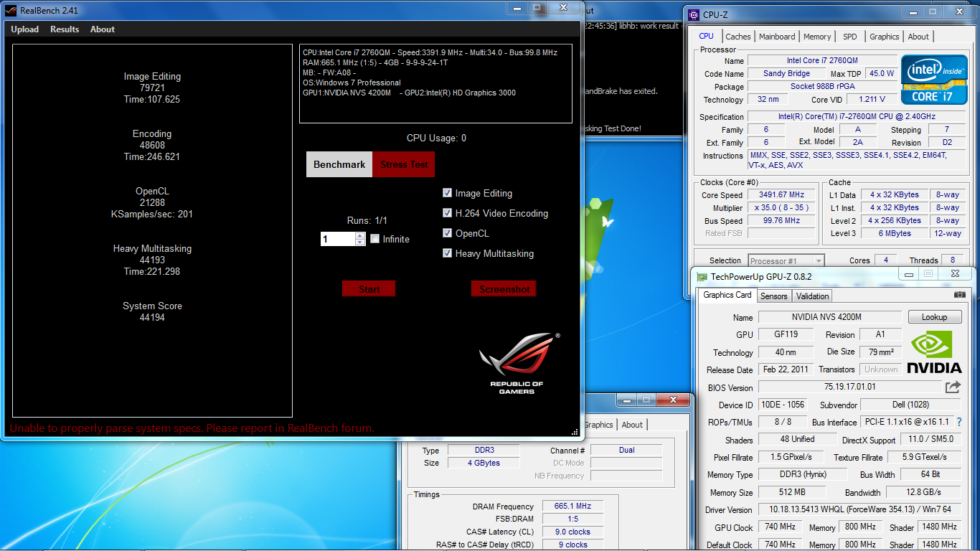This screenshot has width=980, height=551.
Task: Click the Multiplier value x 35.0
Action: point(782,207)
